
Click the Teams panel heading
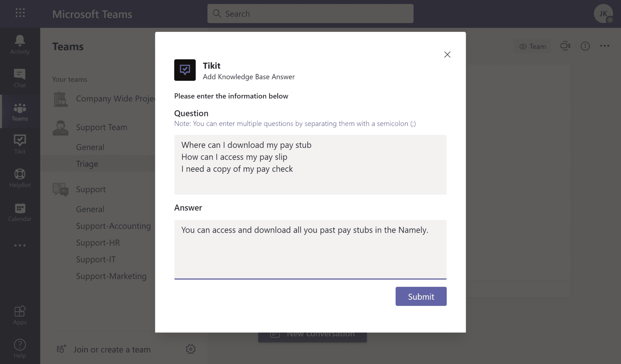[x=68, y=46]
